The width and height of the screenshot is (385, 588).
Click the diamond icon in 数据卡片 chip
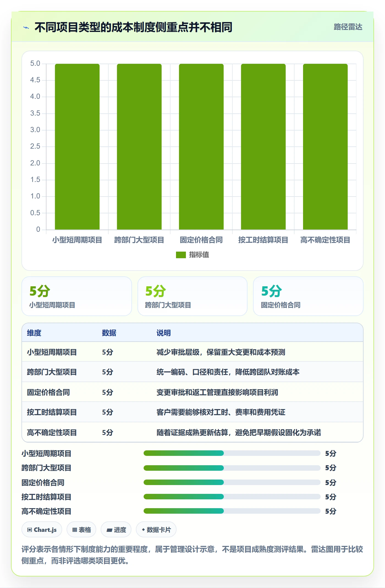pyautogui.click(x=143, y=530)
